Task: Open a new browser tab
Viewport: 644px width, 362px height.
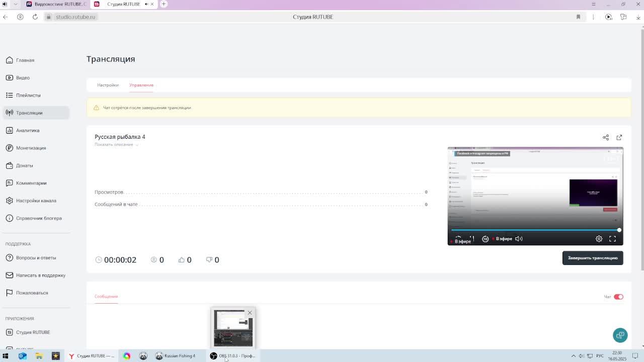Action: 164,4
